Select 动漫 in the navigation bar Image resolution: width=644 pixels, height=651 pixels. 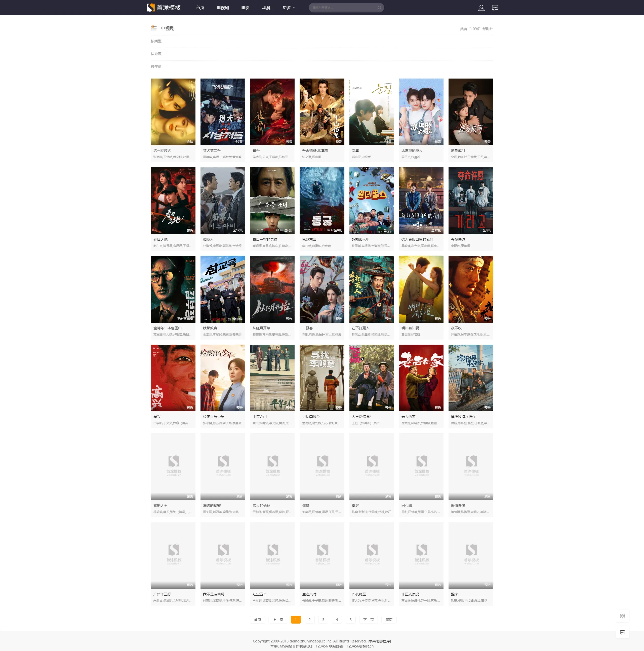tap(266, 7)
